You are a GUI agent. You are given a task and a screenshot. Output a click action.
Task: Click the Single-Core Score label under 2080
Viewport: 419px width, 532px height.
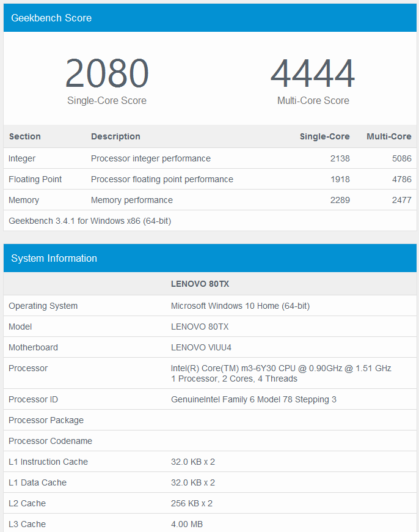click(107, 100)
